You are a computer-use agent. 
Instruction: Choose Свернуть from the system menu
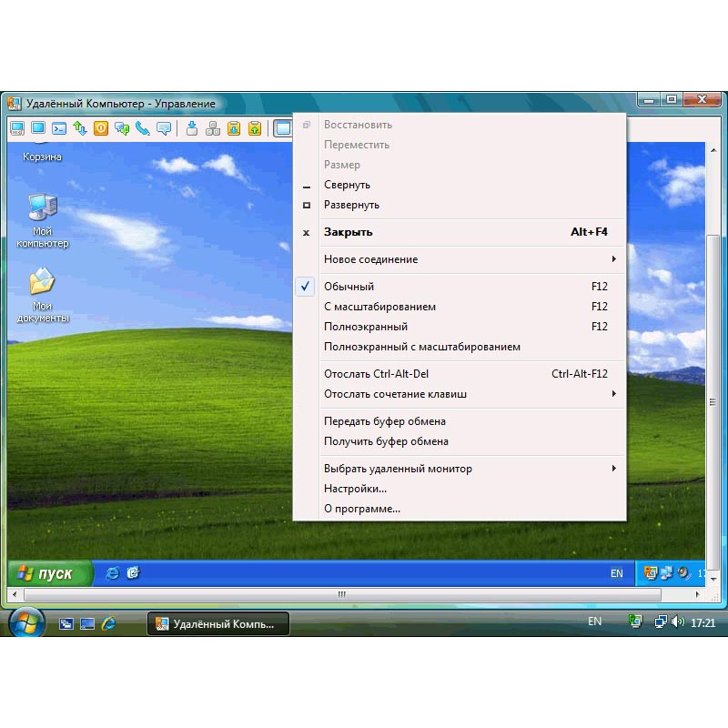pos(460,185)
